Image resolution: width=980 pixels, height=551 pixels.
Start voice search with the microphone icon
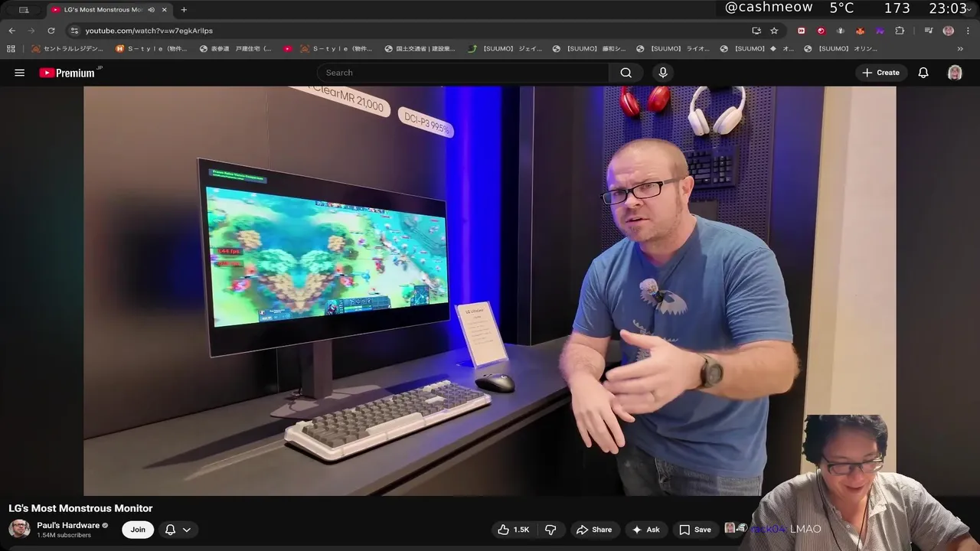pyautogui.click(x=663, y=73)
